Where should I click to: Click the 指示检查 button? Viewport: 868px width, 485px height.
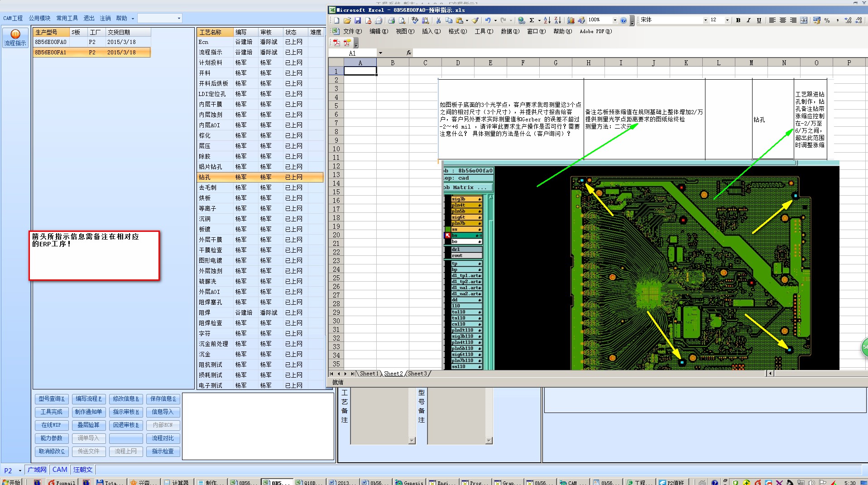point(163,451)
